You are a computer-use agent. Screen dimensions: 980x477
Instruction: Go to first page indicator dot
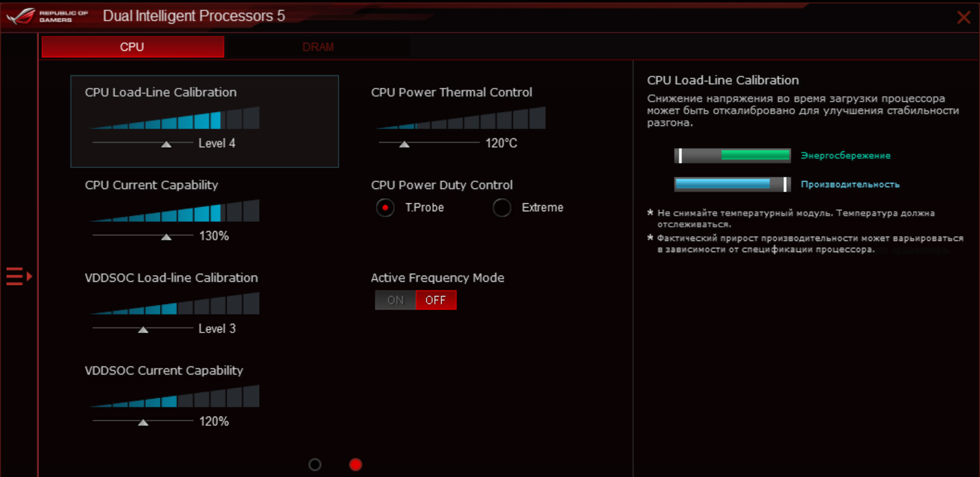(315, 465)
